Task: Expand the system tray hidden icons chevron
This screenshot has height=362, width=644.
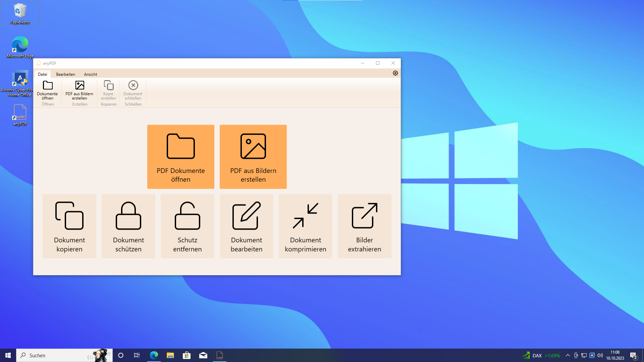Action: coord(568,355)
